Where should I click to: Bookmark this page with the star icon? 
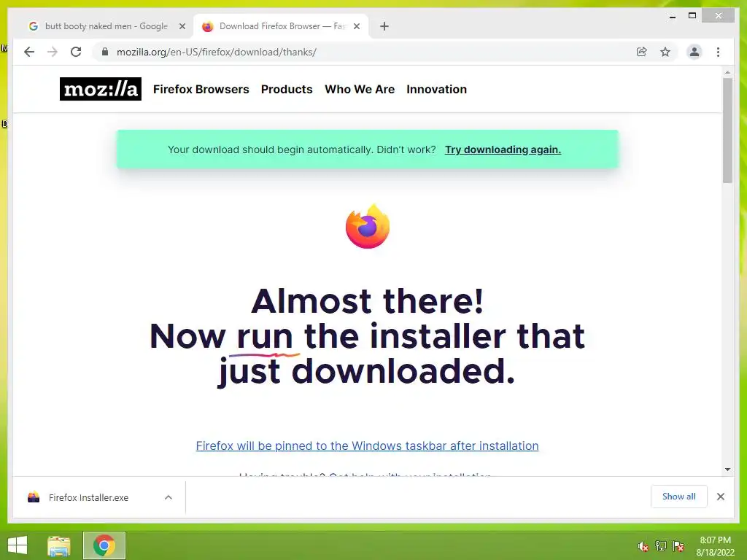pyautogui.click(x=665, y=52)
